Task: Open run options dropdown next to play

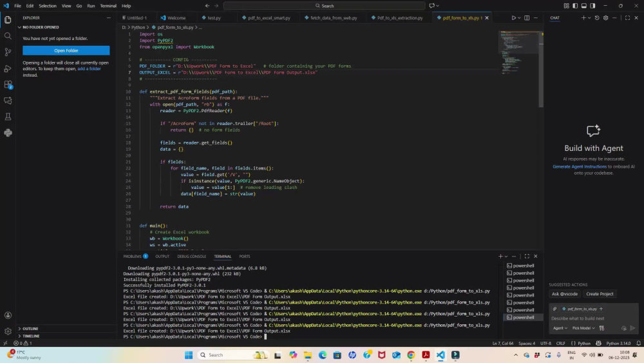Action: (x=519, y=17)
